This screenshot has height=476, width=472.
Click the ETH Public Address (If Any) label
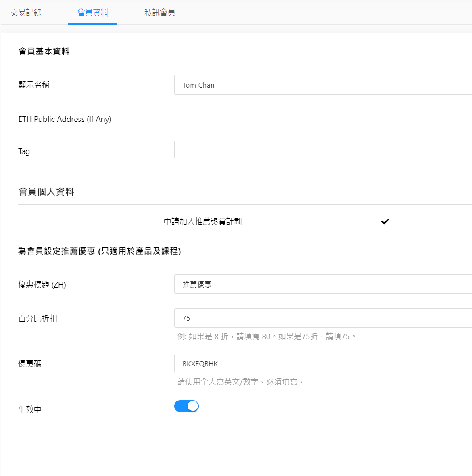(x=65, y=119)
